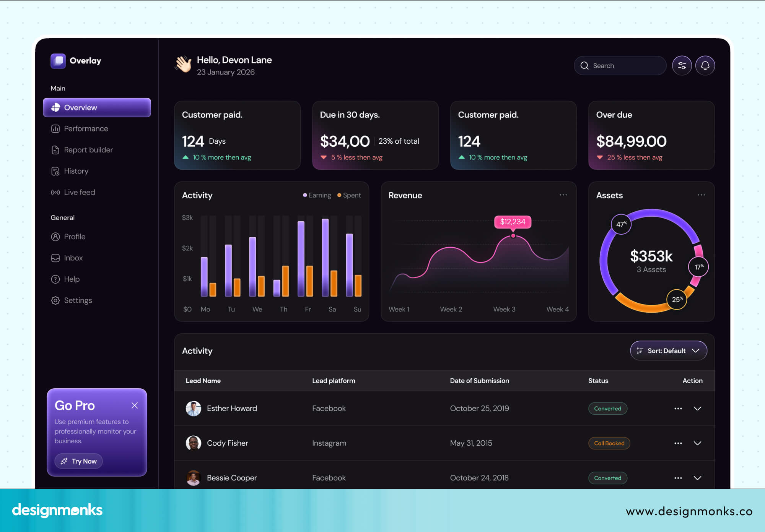Select the Report builder sidebar icon
The image size is (765, 532).
coord(55,149)
